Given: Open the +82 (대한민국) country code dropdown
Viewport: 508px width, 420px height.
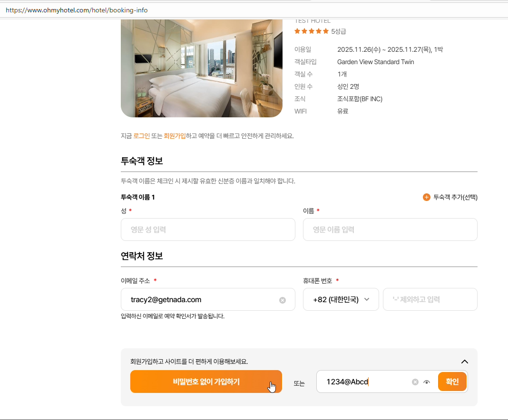Looking at the screenshot, I should tap(341, 299).
